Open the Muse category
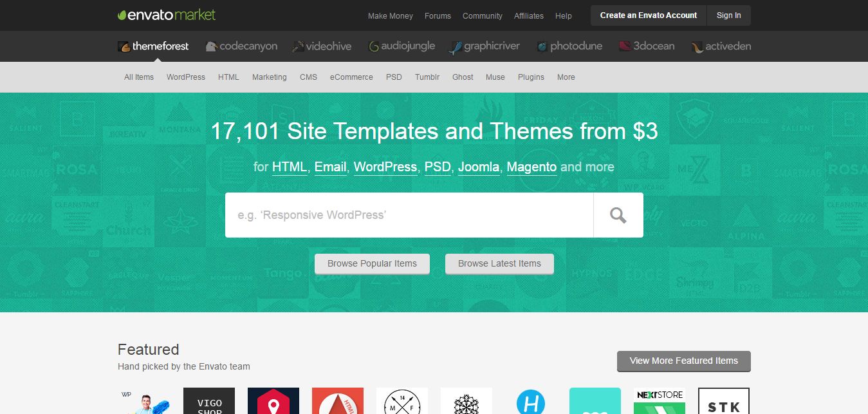The width and height of the screenshot is (868, 414). coord(495,77)
